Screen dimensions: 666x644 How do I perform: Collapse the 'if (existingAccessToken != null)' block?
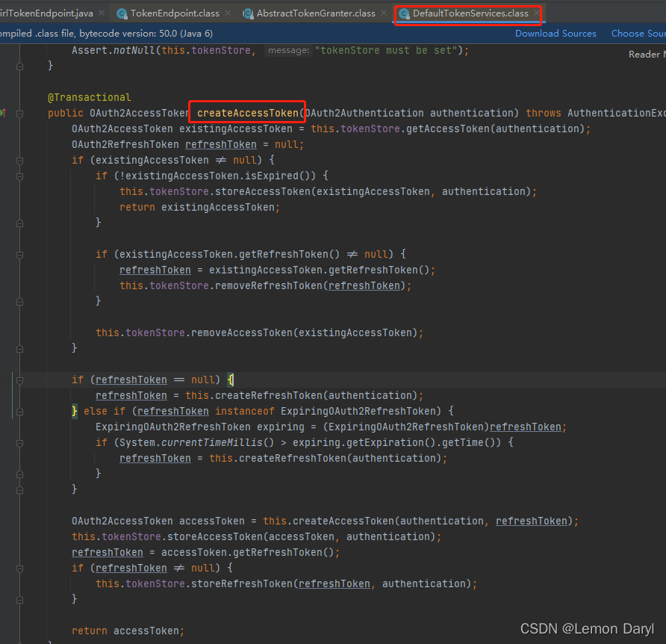point(19,161)
